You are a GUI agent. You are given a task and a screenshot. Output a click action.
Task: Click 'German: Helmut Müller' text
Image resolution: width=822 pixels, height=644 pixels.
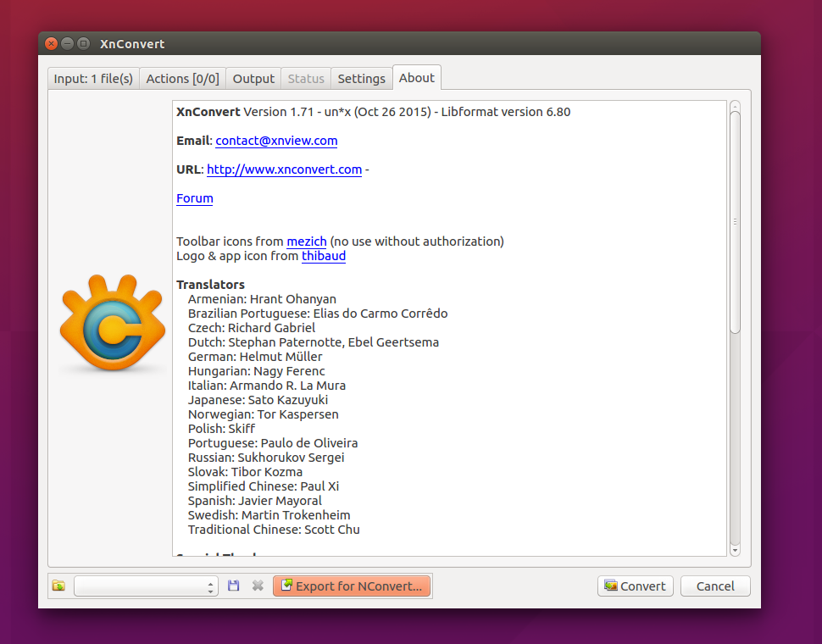(255, 357)
